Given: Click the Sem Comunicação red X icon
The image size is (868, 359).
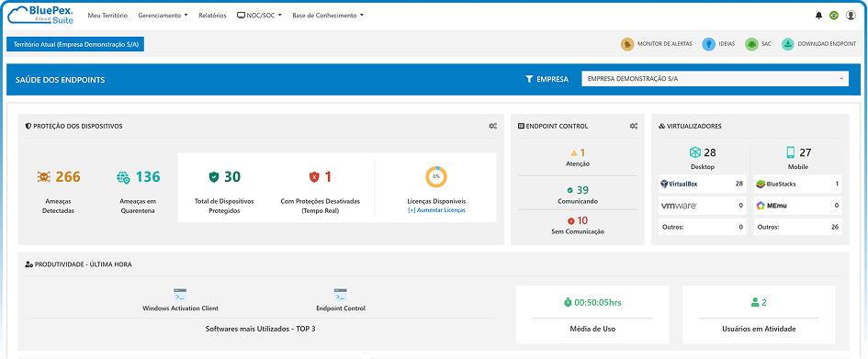Looking at the screenshot, I should click(x=570, y=220).
